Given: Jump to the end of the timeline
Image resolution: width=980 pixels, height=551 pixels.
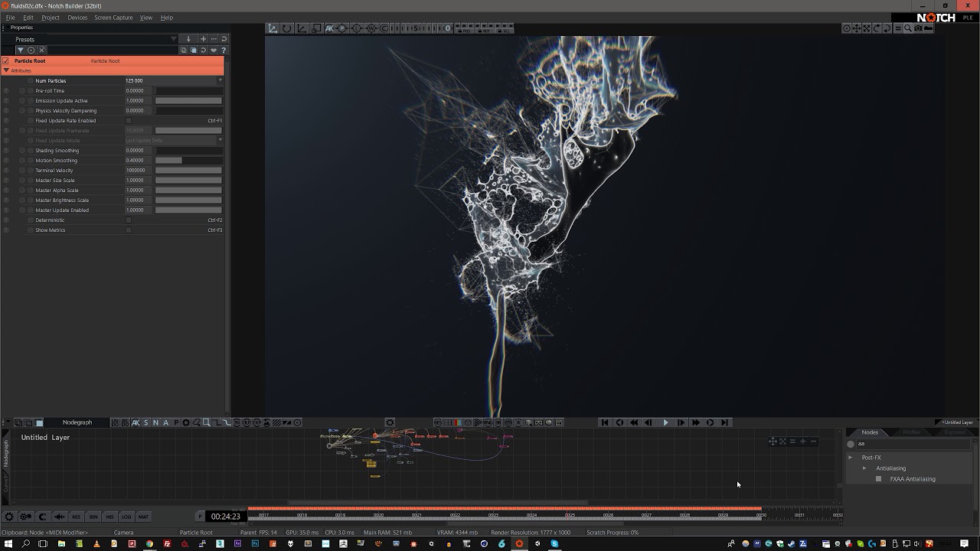Looking at the screenshot, I should click(724, 422).
